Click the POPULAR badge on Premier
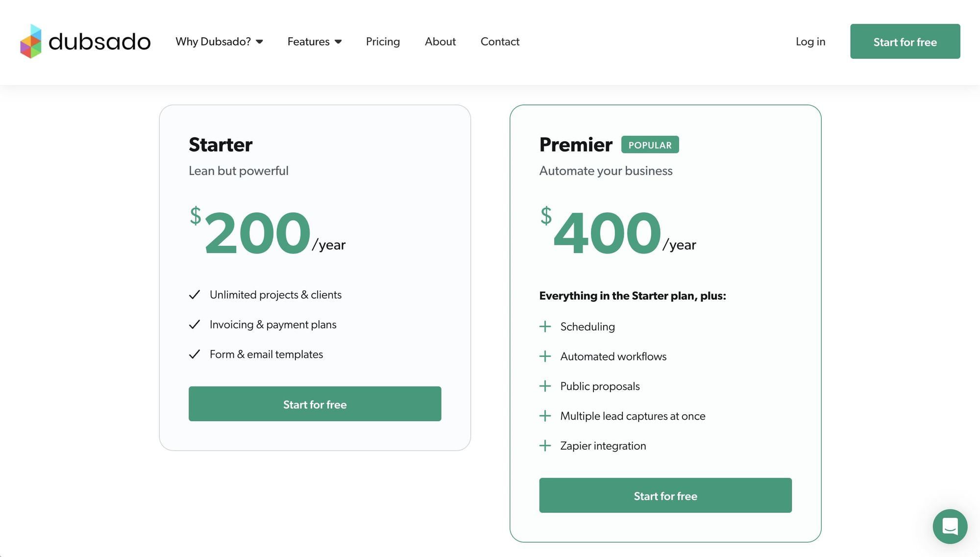 [650, 145]
